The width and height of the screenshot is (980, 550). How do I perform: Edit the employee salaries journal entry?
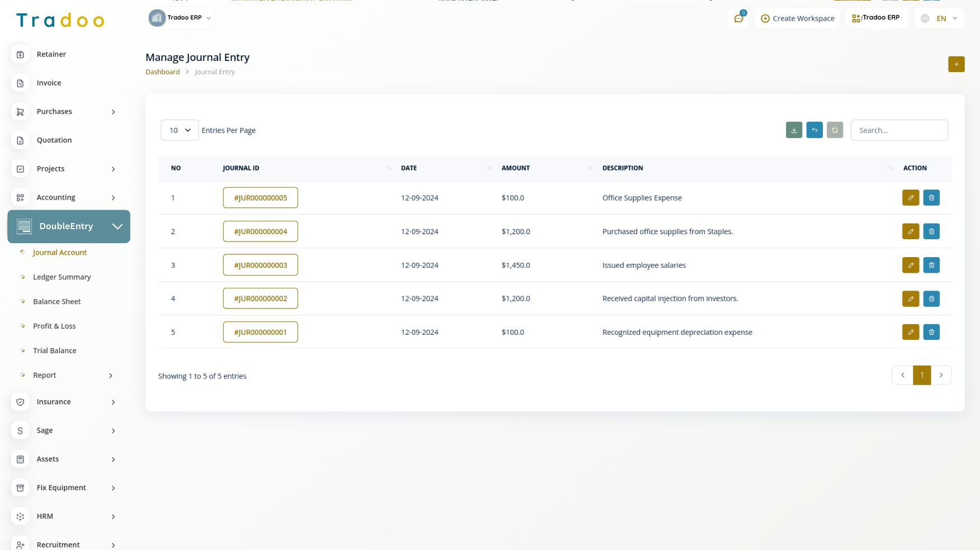(x=911, y=265)
